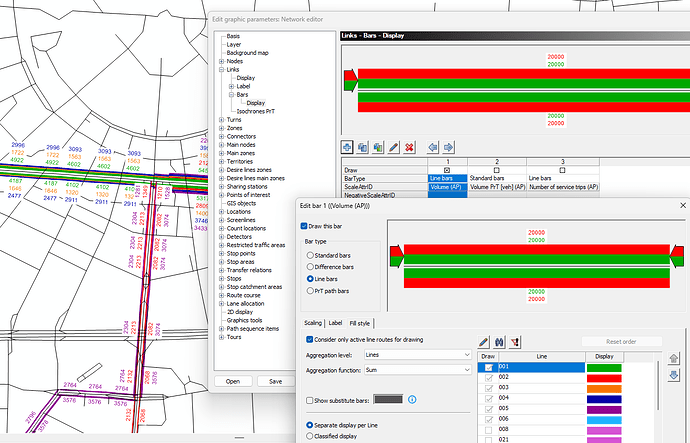The width and height of the screenshot is (690, 443).
Task: Click the Display column header
Action: 604,356
